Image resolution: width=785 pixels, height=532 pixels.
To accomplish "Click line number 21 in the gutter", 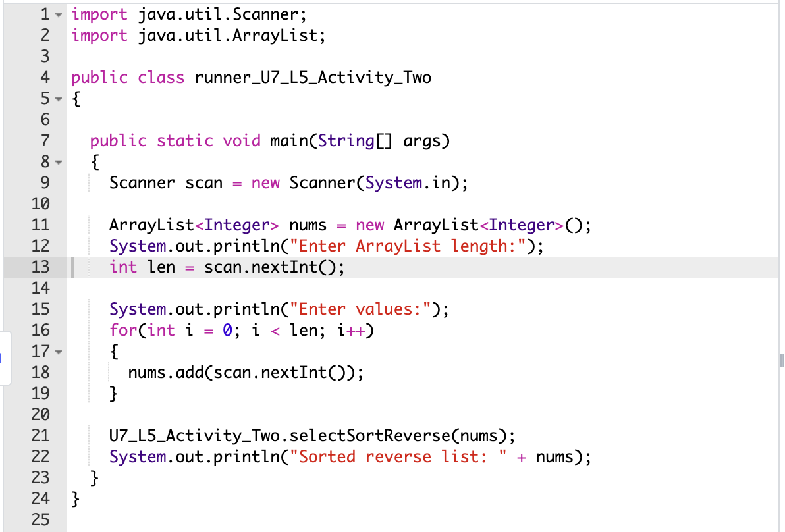I will 41,435.
